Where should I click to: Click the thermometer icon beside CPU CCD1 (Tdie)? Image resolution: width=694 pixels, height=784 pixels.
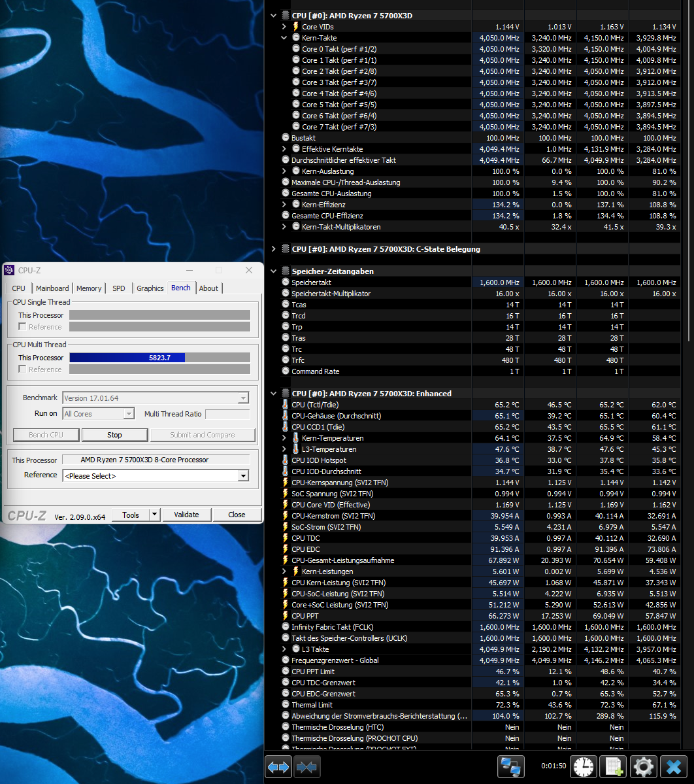pos(286,426)
